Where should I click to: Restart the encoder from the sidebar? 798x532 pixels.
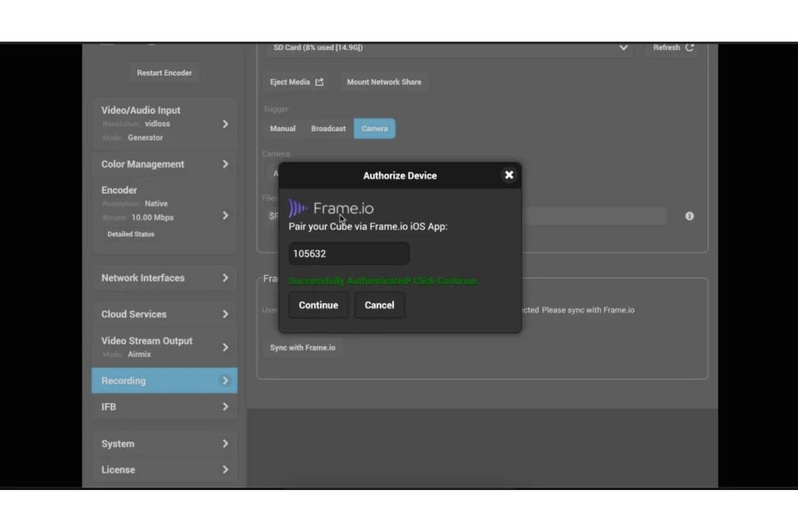pos(164,73)
